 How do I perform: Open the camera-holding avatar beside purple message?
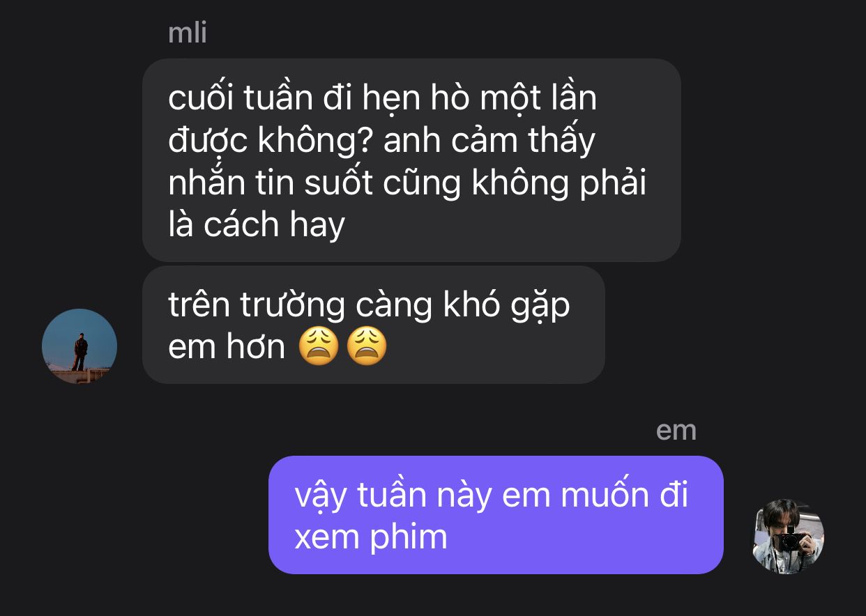789,537
